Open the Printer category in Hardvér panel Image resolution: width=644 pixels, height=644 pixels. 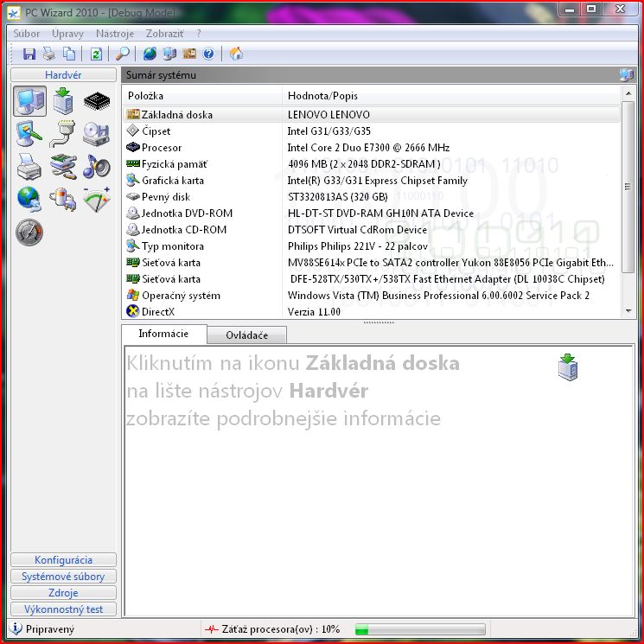click(29, 166)
